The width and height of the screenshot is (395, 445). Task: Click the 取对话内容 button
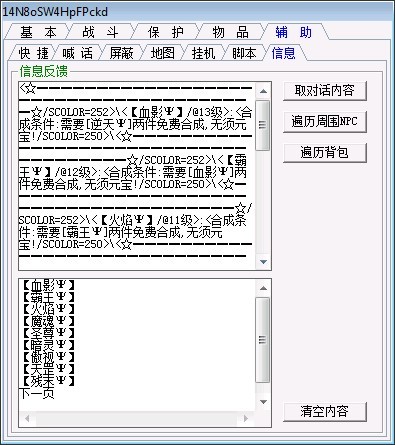tap(325, 90)
